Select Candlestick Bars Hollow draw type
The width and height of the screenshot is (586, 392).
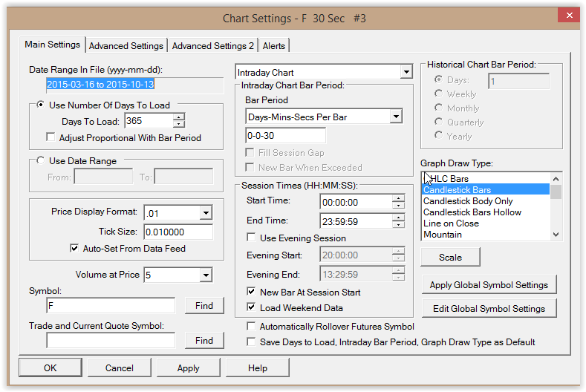472,212
